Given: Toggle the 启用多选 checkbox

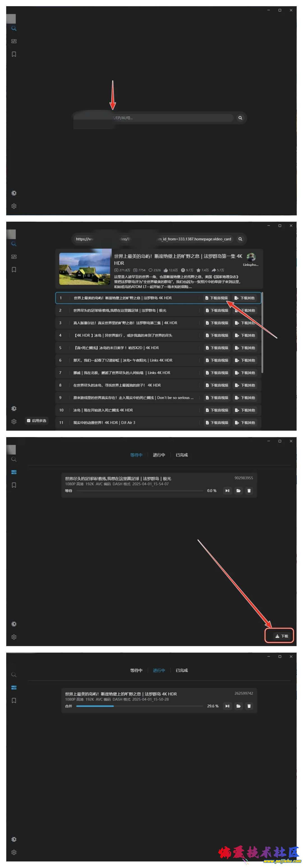Looking at the screenshot, I should point(29,421).
